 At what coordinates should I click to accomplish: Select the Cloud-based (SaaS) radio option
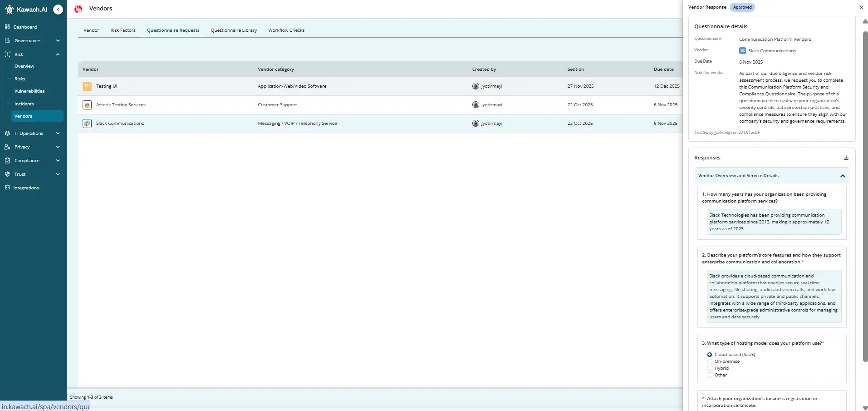pos(710,355)
